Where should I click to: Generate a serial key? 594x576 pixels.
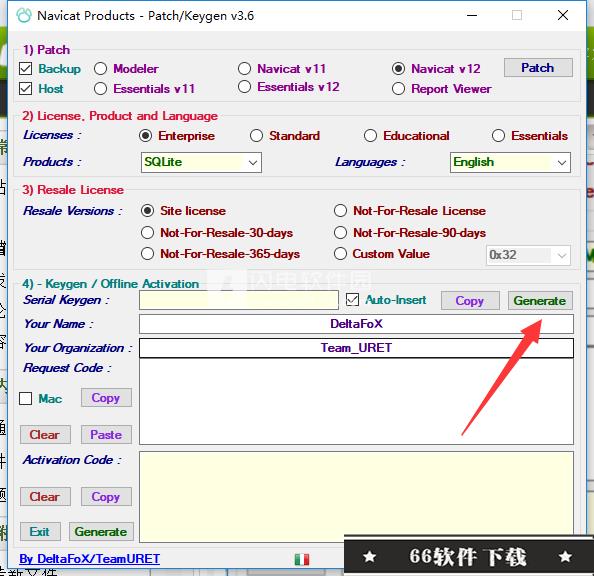point(540,301)
